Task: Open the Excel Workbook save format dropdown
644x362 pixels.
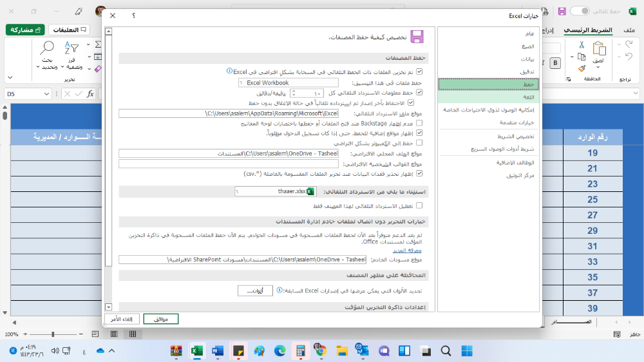Action: point(289,82)
